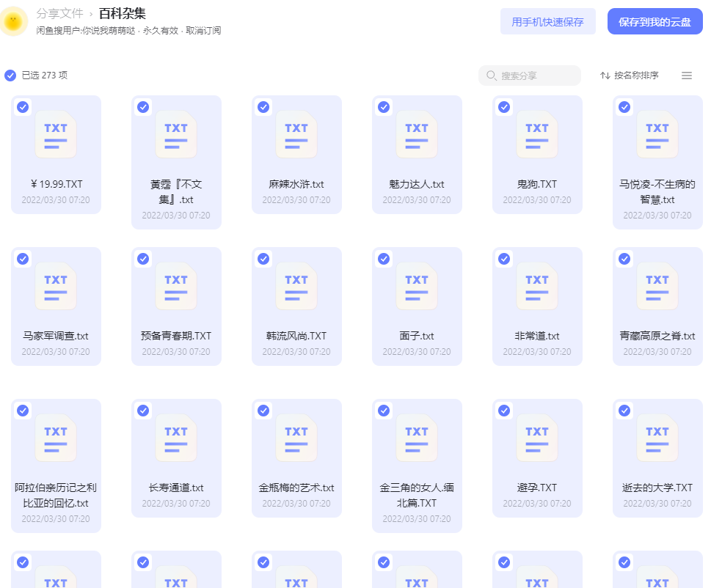Uncheck the 逝去的大学.TXT checkbox
The width and height of the screenshot is (711, 588).
tap(624, 411)
